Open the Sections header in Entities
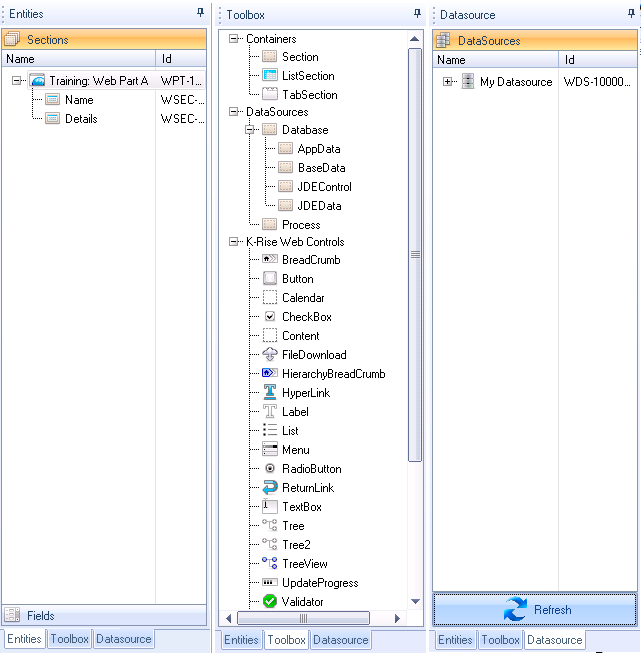 click(x=104, y=40)
